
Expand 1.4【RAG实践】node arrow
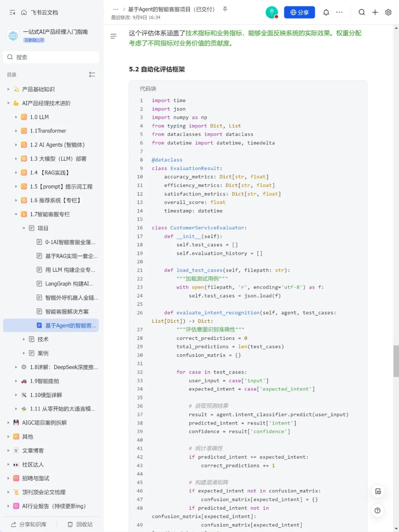coord(16,173)
